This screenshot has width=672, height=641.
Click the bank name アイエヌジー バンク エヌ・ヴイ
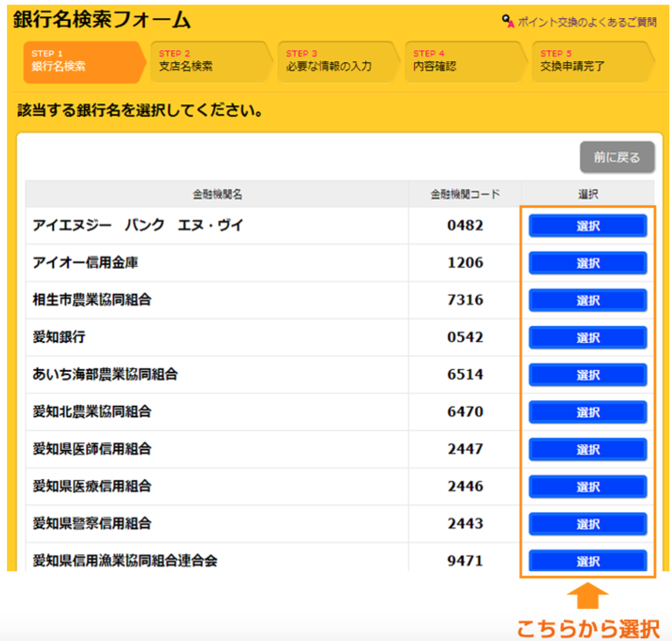[138, 225]
